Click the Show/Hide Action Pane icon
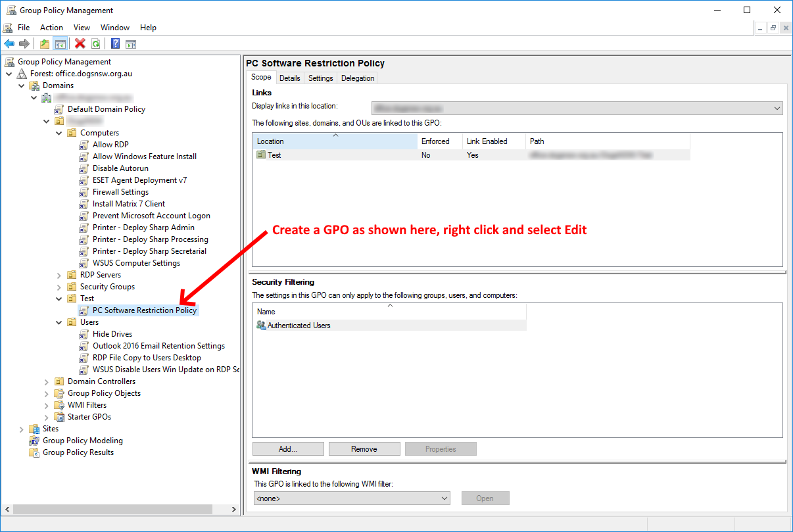The height and width of the screenshot is (532, 793). [131, 44]
